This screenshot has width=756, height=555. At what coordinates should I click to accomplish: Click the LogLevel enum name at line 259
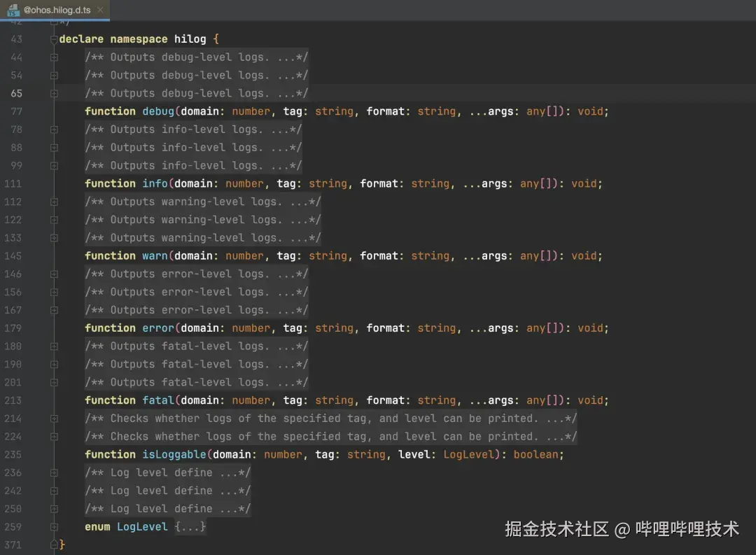(142, 527)
